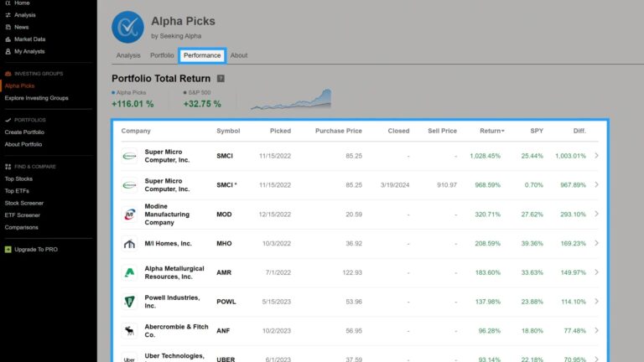The height and width of the screenshot is (362, 644).
Task: Click the Portfolio Total Return help icon
Action: pos(221,79)
